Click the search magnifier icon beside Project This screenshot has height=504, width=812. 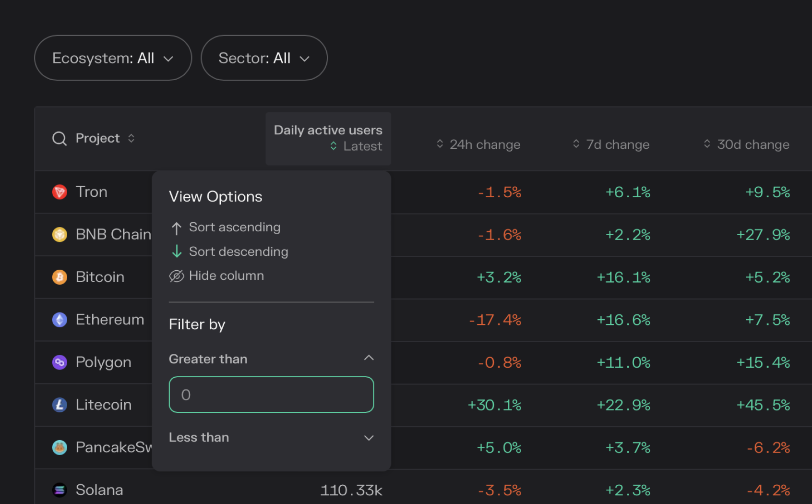60,139
